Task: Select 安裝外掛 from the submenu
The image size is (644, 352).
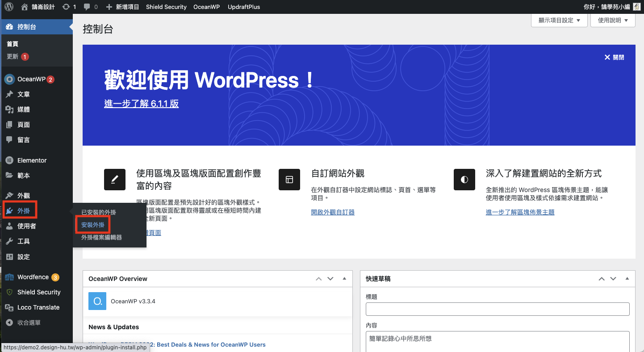Action: [x=93, y=225]
